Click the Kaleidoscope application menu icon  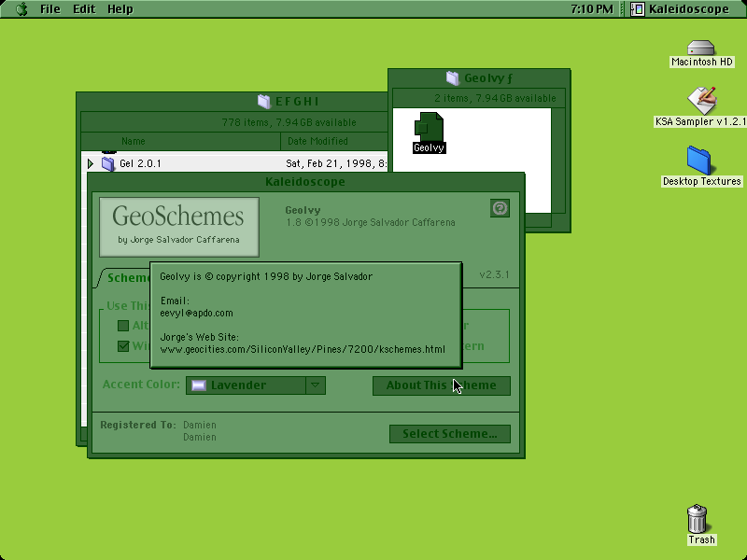coord(638,9)
